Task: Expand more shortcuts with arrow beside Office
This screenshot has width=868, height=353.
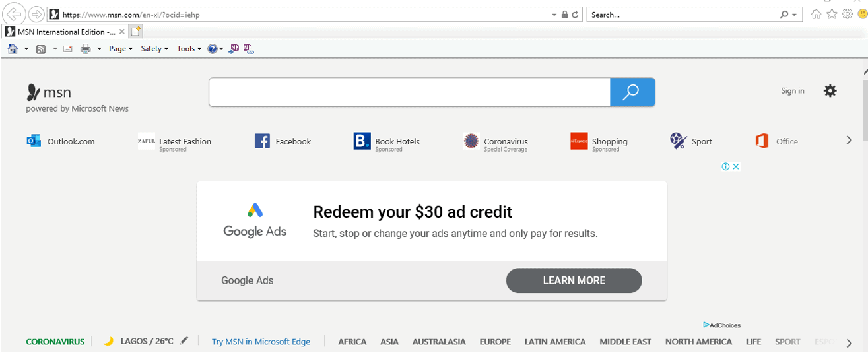Action: point(849,140)
